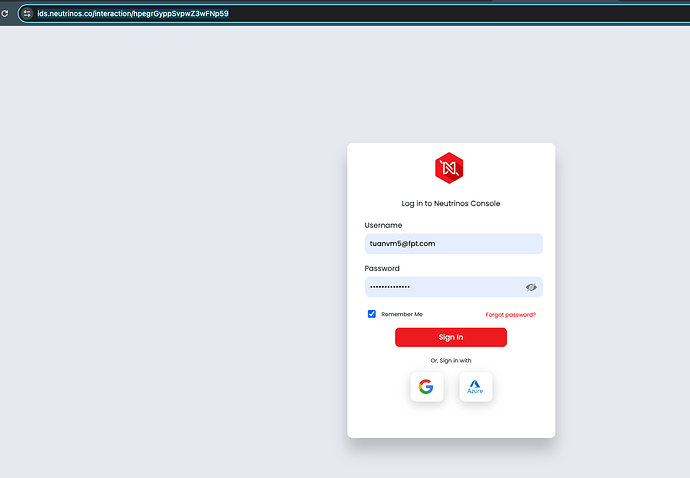690x478 pixels.
Task: Click the Username label
Action: click(x=383, y=225)
